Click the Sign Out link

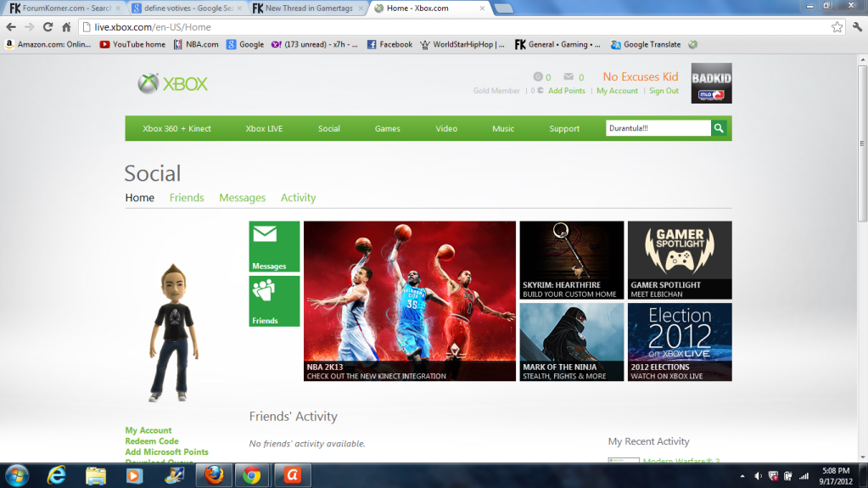pyautogui.click(x=664, y=91)
